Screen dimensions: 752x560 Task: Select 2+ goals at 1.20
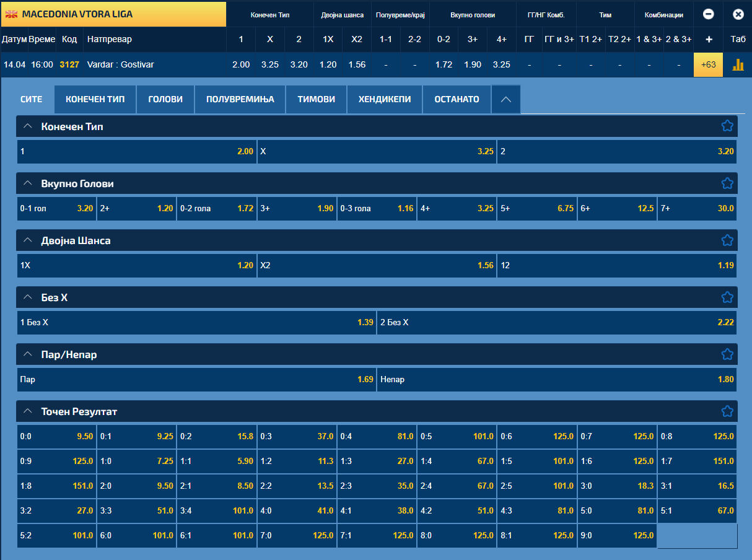[137, 208]
